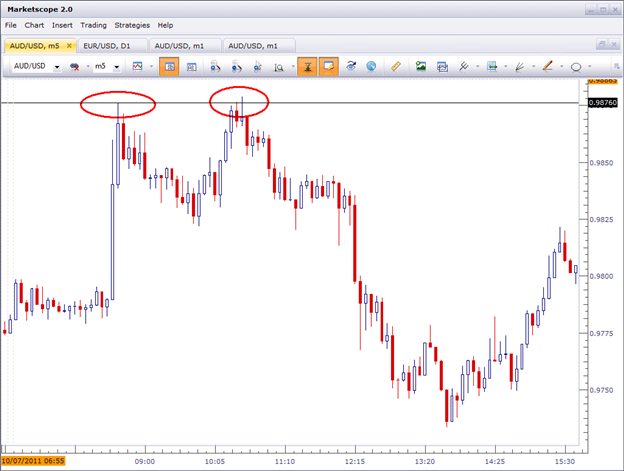Expand the AUD/USD instrument dropdown
The height and width of the screenshot is (471, 624).
tap(57, 67)
